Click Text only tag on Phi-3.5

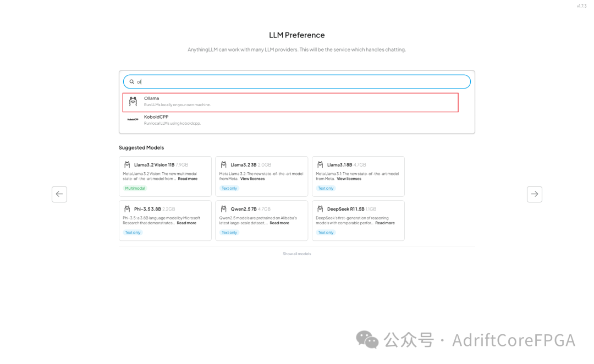tap(133, 233)
